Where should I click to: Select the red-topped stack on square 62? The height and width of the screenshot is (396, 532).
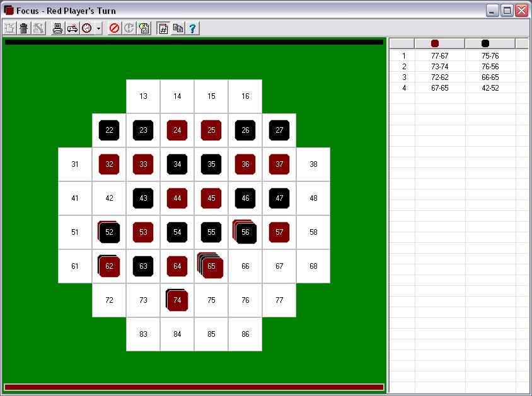109,266
